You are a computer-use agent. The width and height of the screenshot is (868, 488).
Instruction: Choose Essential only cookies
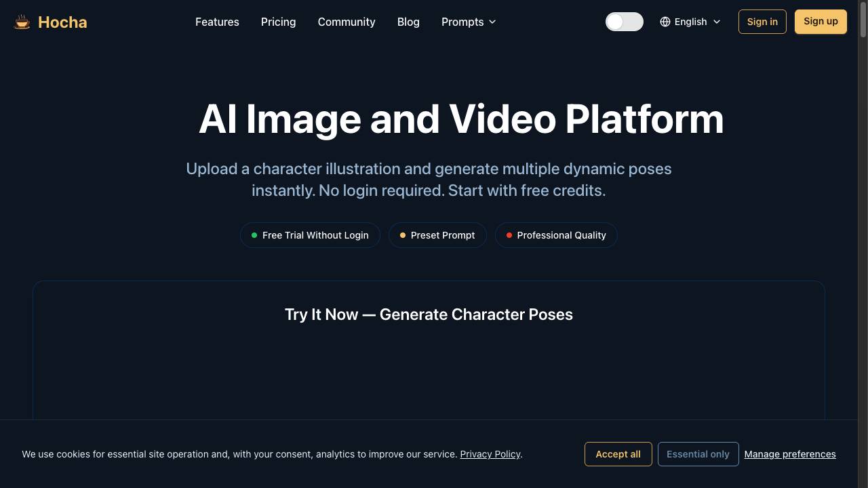[x=698, y=454]
